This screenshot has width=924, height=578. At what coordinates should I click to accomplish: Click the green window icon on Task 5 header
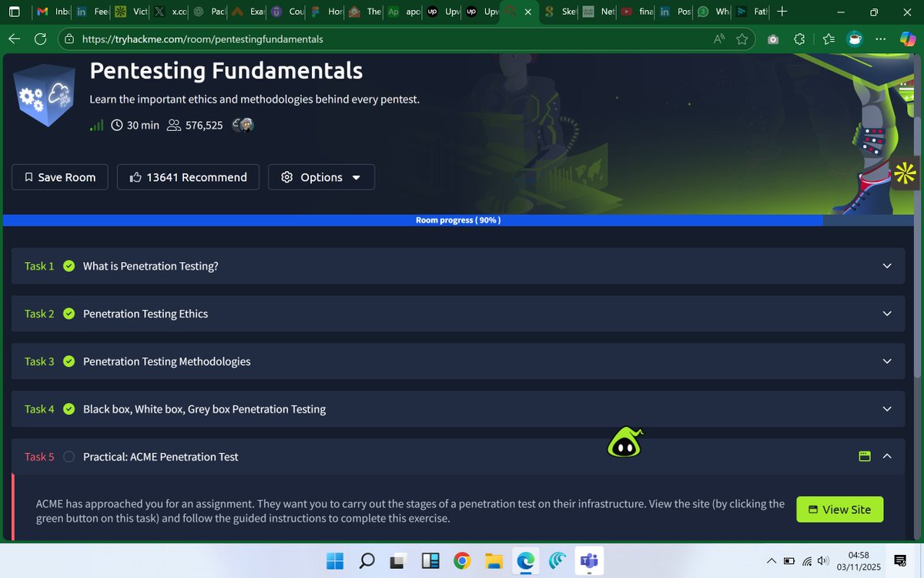(x=865, y=456)
